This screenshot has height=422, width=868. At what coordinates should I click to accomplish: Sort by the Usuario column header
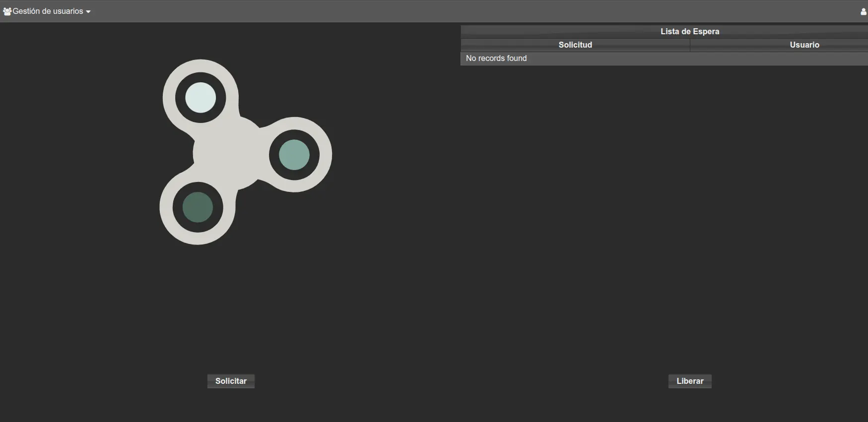[804, 45]
